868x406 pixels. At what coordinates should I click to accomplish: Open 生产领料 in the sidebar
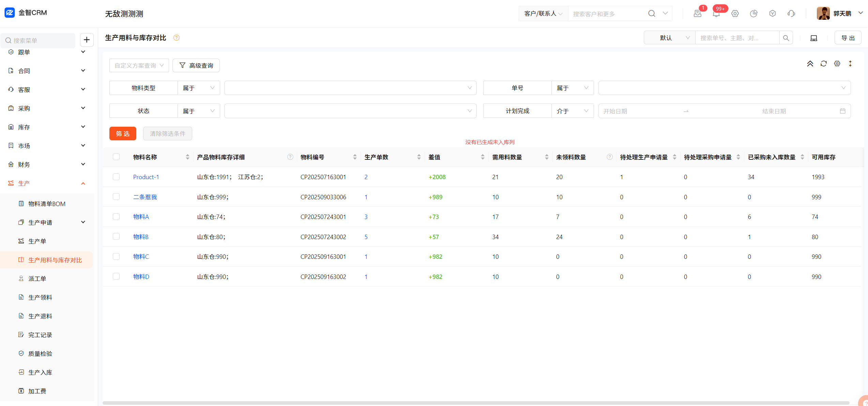(40, 297)
